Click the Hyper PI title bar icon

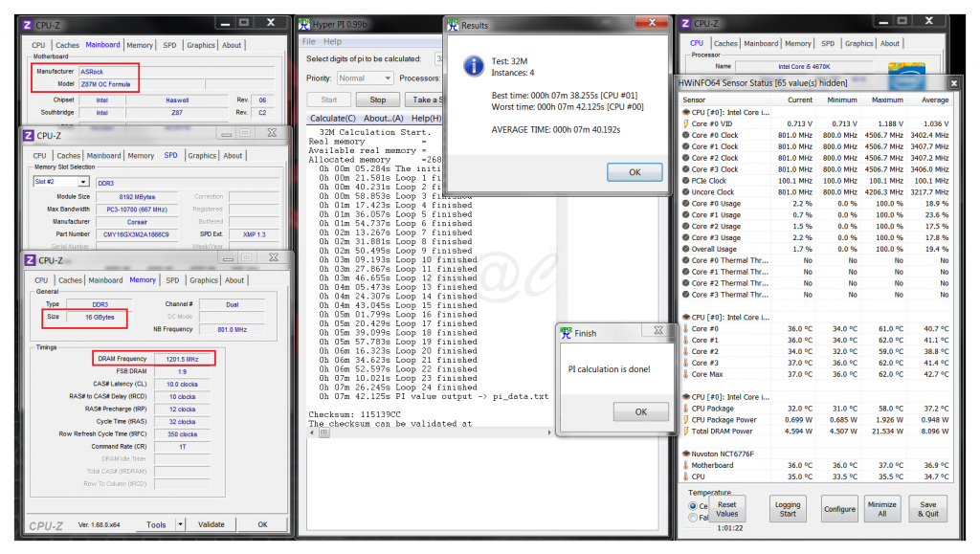click(305, 24)
